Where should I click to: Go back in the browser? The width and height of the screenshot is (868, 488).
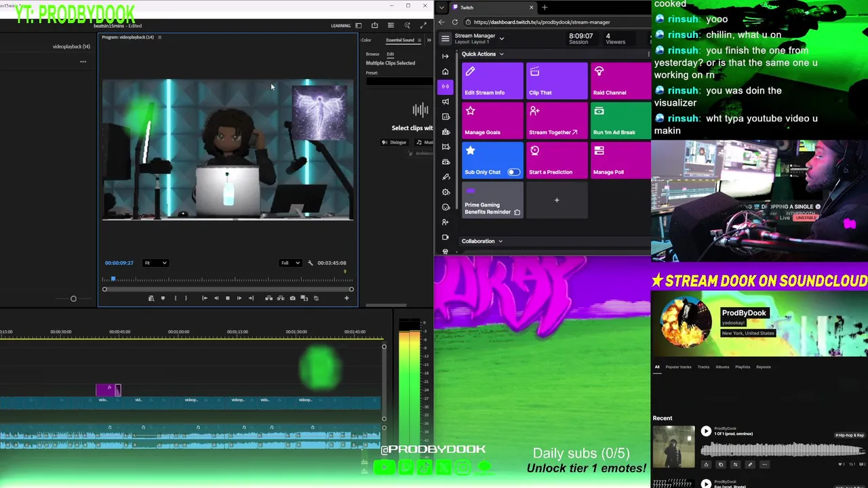(x=442, y=22)
